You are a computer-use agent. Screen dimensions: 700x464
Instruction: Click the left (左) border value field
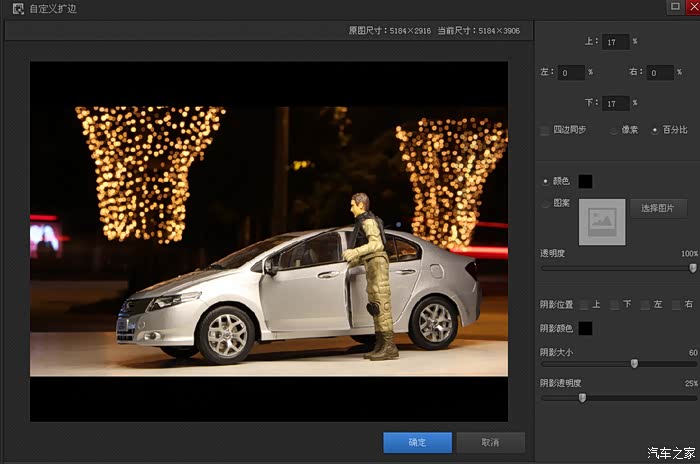[571, 73]
